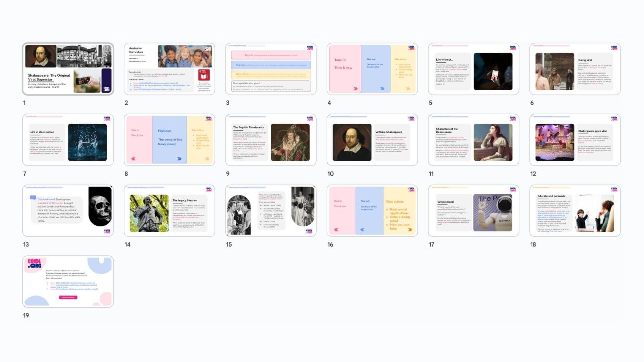This screenshot has width=644, height=362.
Task: Click the blue 'Did you know' icon on slide 13
Action: click(x=33, y=198)
